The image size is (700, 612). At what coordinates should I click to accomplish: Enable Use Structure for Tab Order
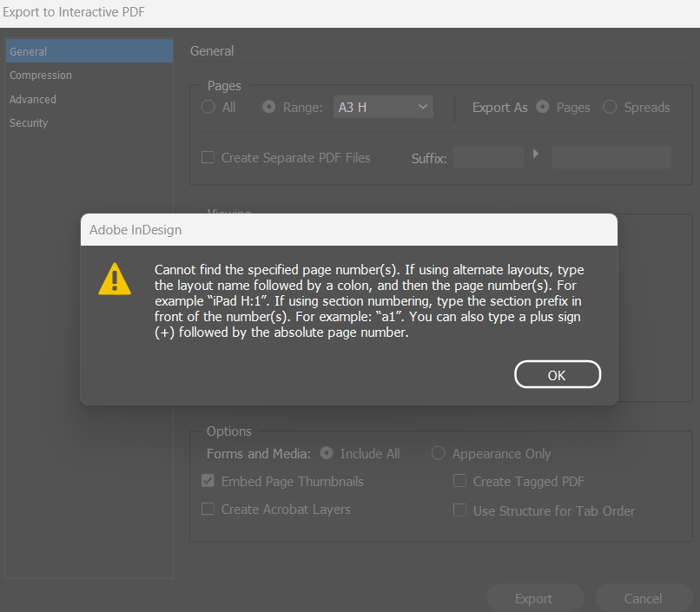(x=459, y=510)
